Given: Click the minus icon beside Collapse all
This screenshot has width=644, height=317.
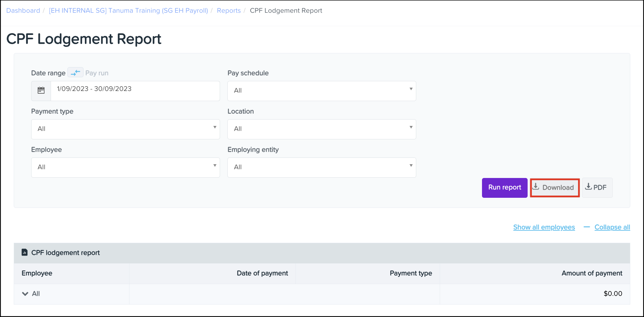Looking at the screenshot, I should coord(586,227).
